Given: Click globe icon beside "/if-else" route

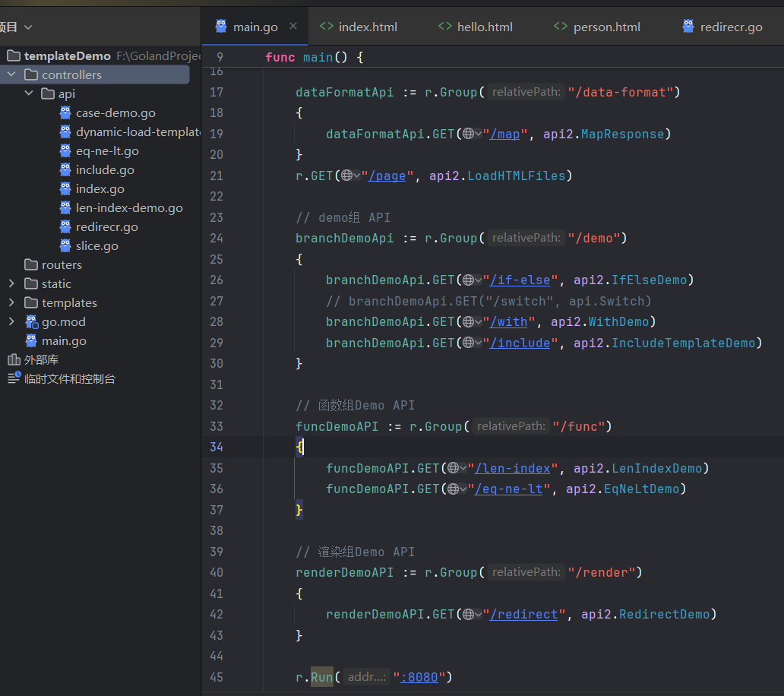Looking at the screenshot, I should 469,280.
